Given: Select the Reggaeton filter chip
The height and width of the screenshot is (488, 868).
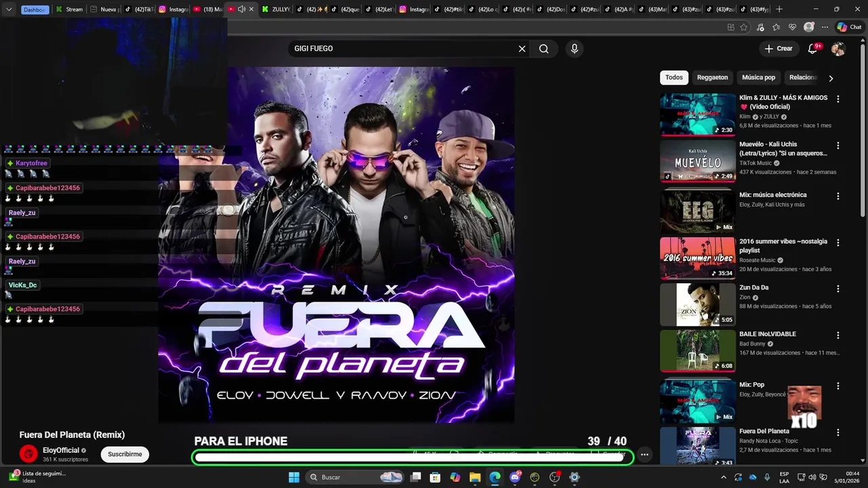Looking at the screenshot, I should pos(712,77).
